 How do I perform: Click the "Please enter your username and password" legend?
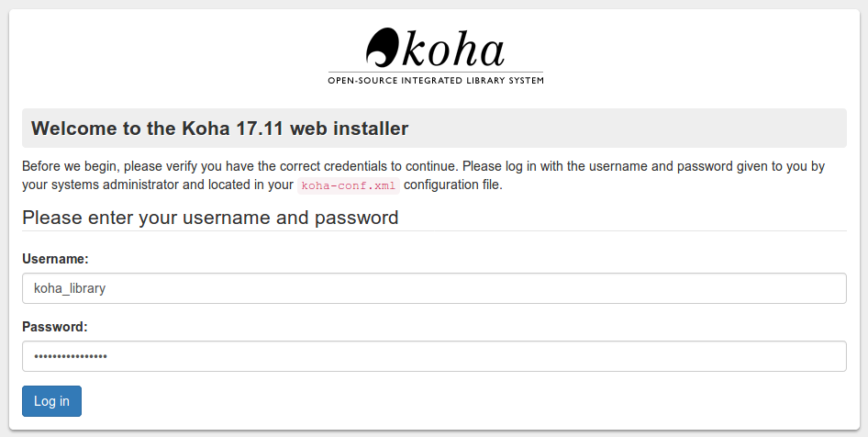point(210,218)
